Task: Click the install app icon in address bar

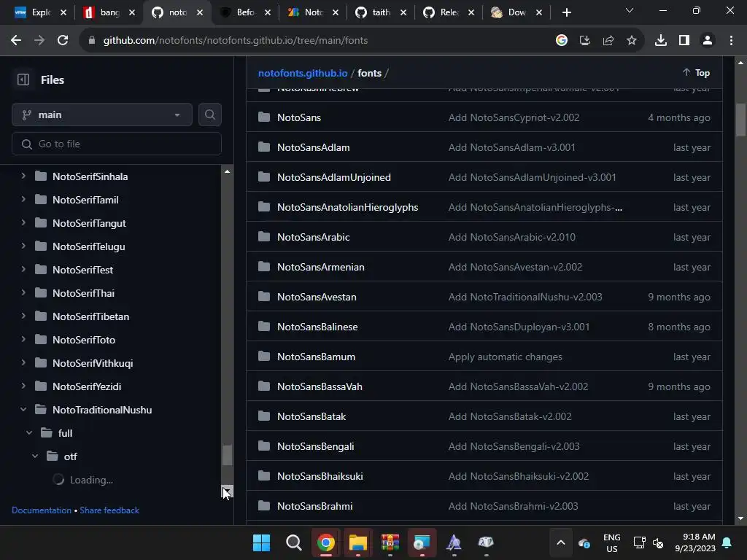Action: coord(585,41)
